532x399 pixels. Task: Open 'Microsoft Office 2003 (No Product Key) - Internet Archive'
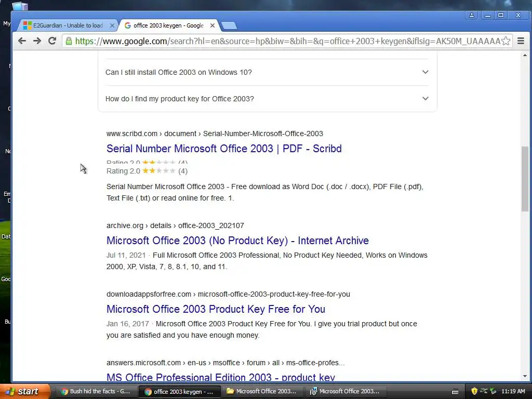pyautogui.click(x=237, y=241)
